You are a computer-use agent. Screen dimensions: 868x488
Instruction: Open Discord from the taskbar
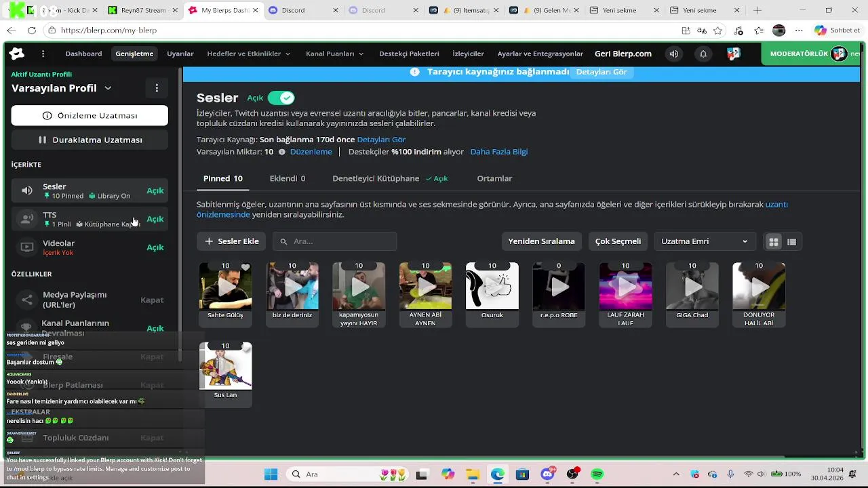(547, 474)
